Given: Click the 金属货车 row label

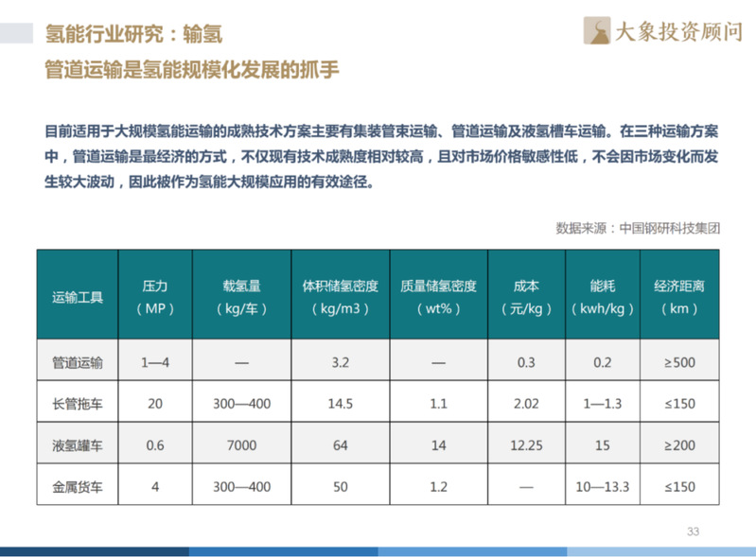Looking at the screenshot, I should [78, 486].
